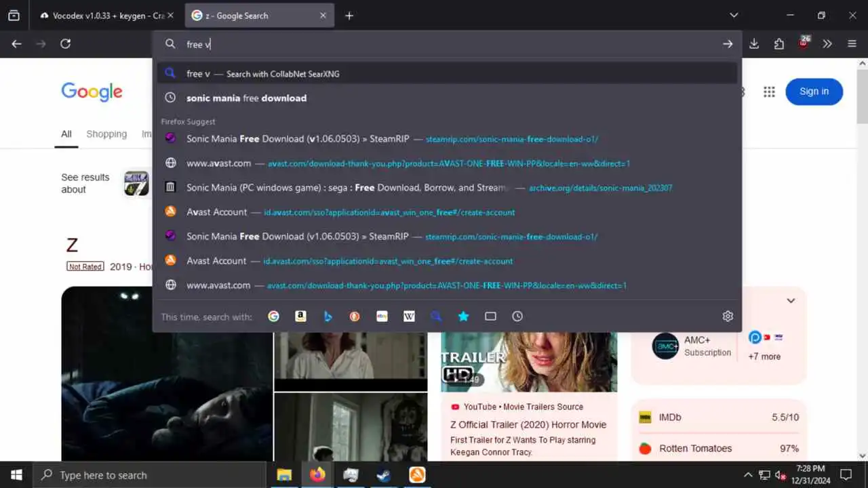The height and width of the screenshot is (488, 868).
Task: Open Firefox application hamburger menu
Action: pyautogui.click(x=852, y=44)
